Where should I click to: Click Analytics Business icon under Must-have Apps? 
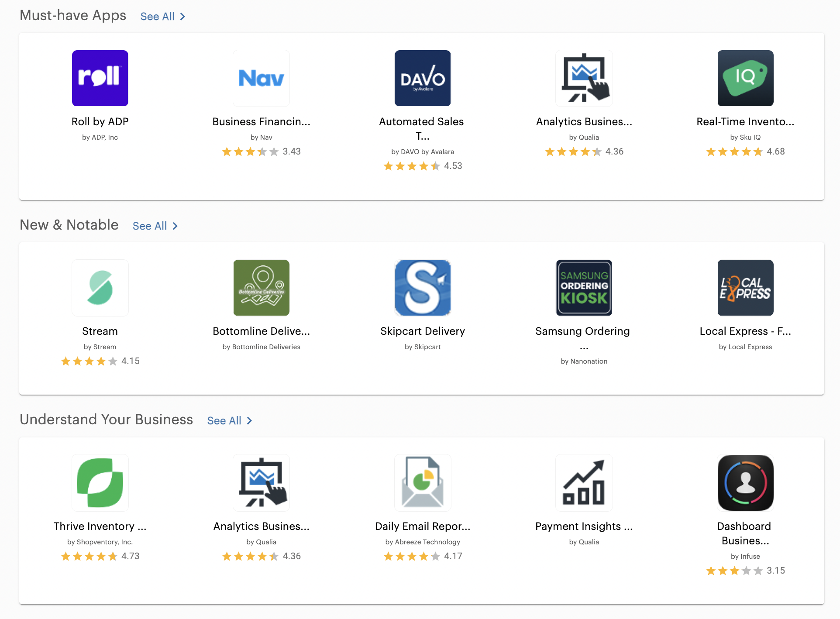click(x=584, y=78)
